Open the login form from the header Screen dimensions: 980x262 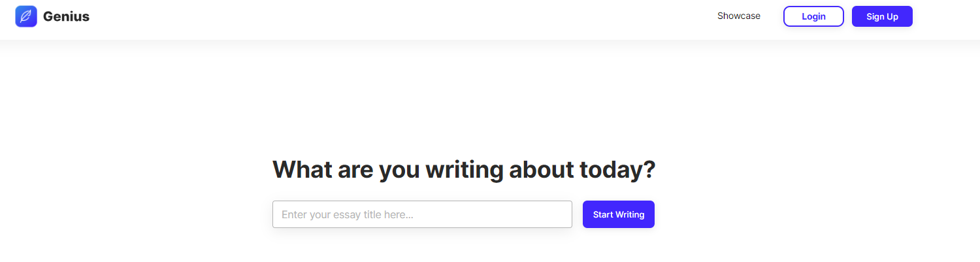[813, 16]
